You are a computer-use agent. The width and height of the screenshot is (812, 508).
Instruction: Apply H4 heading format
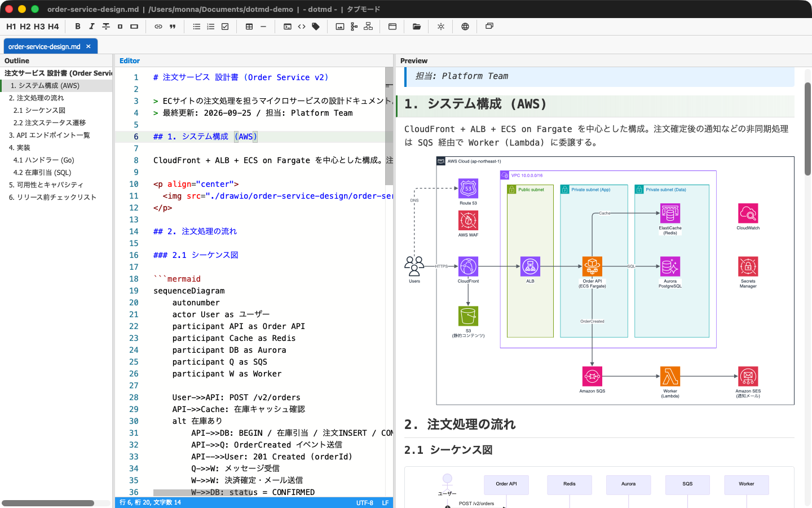54,27
